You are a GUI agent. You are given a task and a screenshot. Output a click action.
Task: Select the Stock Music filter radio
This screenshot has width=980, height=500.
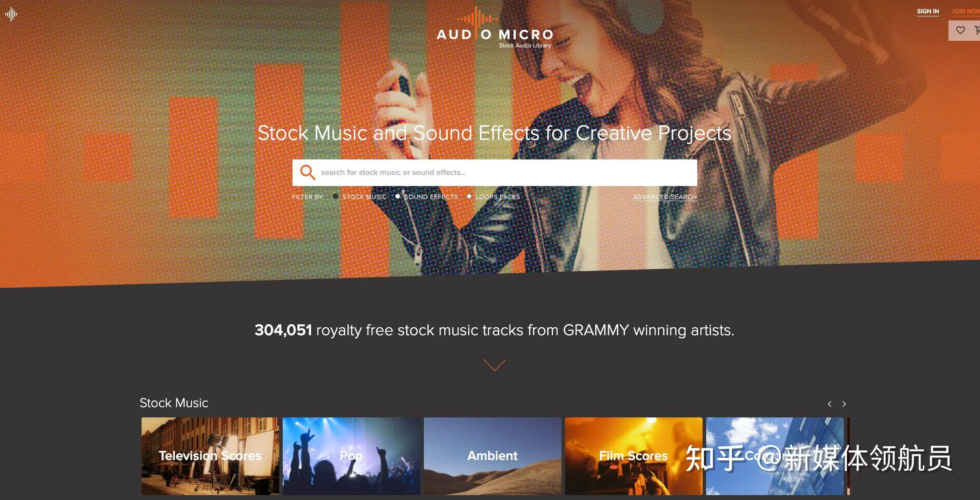[x=336, y=196]
